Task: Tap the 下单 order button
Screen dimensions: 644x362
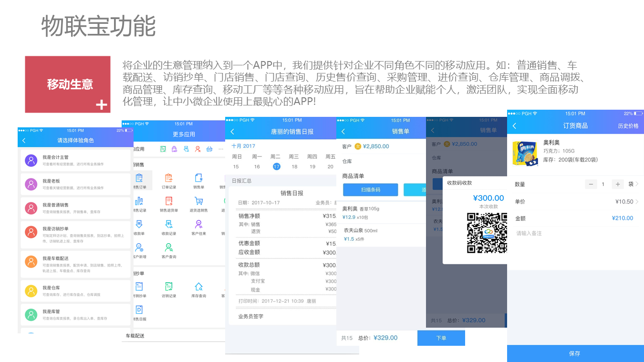Action: 441,338
